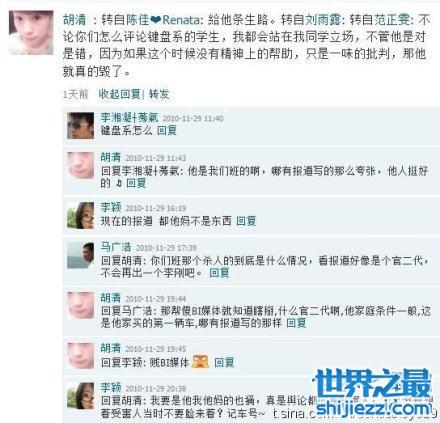Reply to 李湘凝's 键盘系怎么 comment
Screen dimensions: 440x423
tap(167, 130)
